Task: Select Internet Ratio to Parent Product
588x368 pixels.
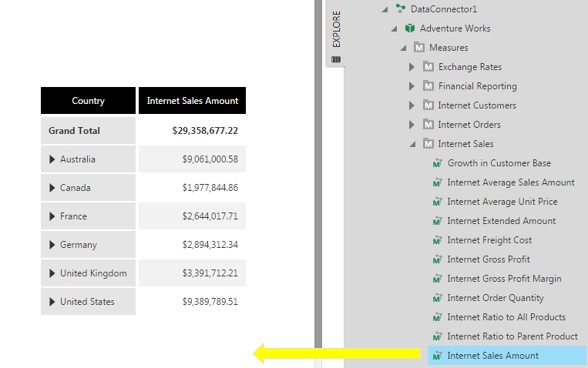Action: coord(512,336)
